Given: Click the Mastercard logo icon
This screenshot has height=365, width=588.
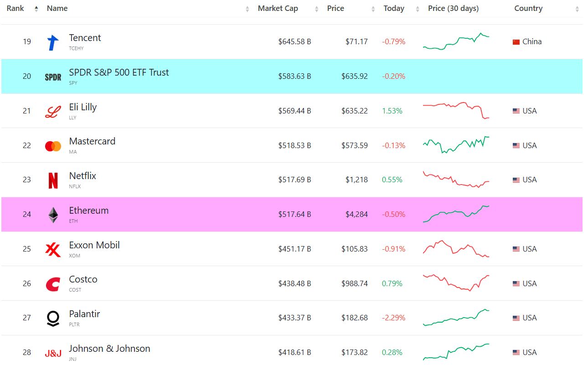Looking at the screenshot, I should click(x=53, y=146).
